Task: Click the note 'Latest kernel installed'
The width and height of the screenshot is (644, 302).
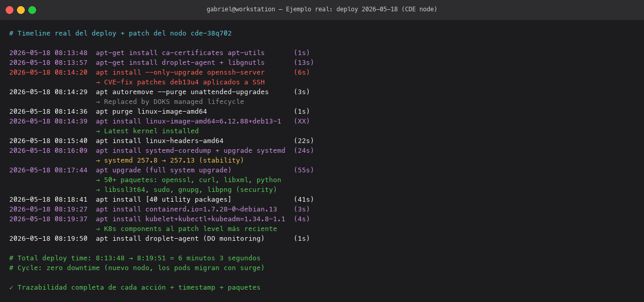Action: click(147, 131)
